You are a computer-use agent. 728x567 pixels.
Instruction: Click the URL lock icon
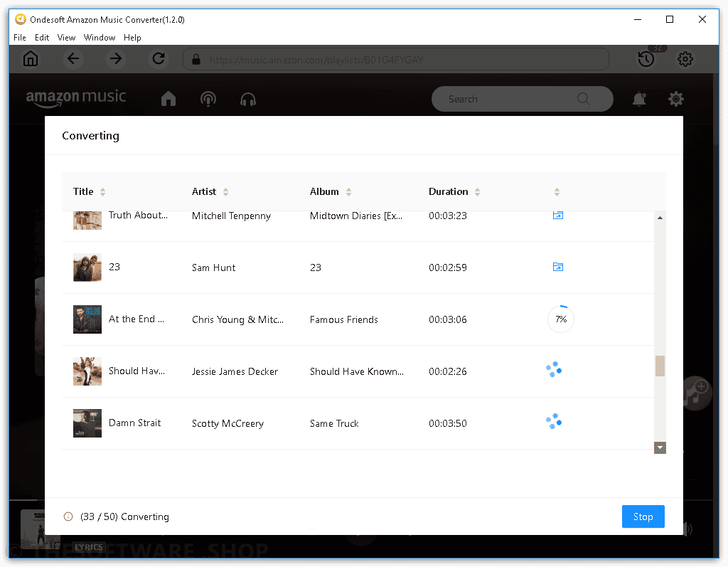[196, 60]
